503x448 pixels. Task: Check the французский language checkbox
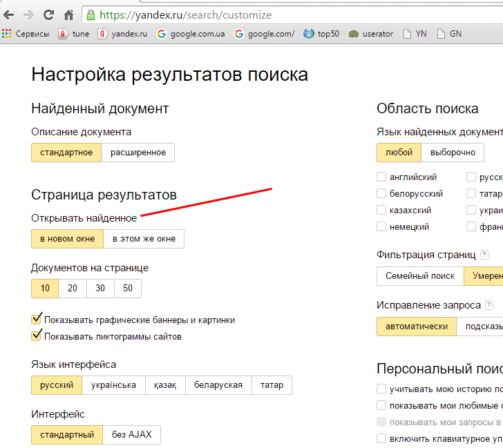coord(471,227)
